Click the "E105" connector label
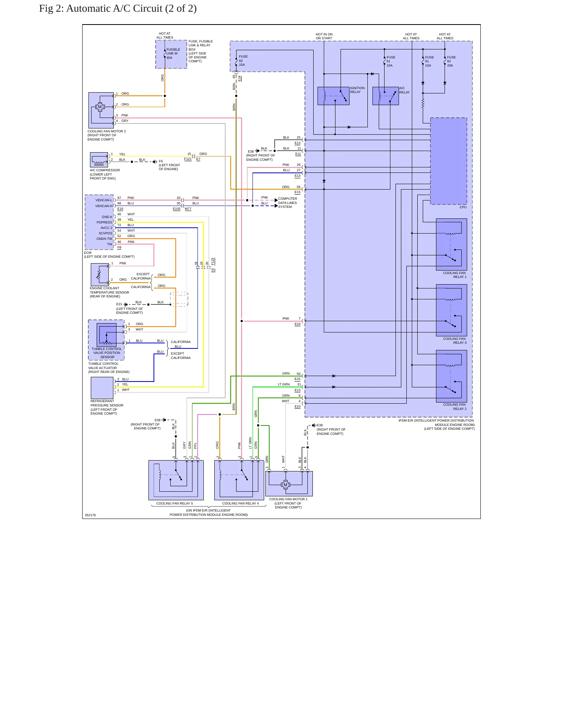This screenshot has height=728, width=563. [x=176, y=209]
